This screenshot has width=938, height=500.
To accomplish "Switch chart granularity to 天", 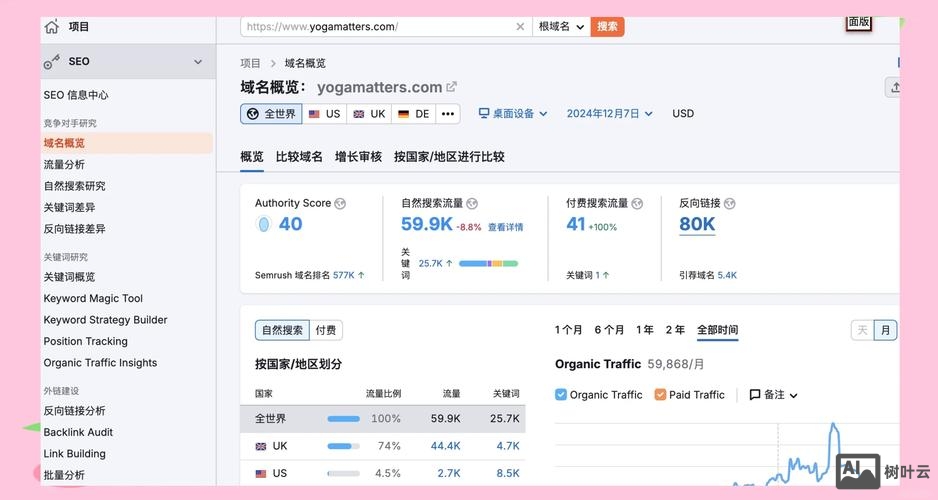I will (862, 330).
